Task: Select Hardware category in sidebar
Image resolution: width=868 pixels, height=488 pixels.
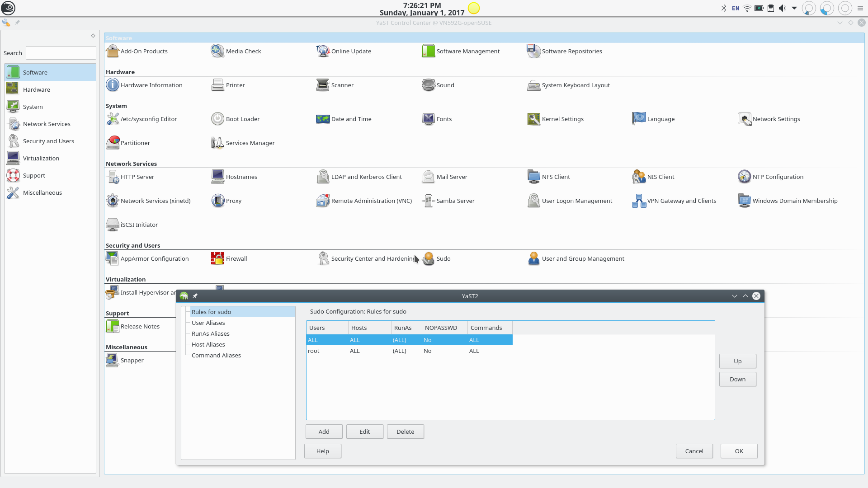Action: (50, 89)
